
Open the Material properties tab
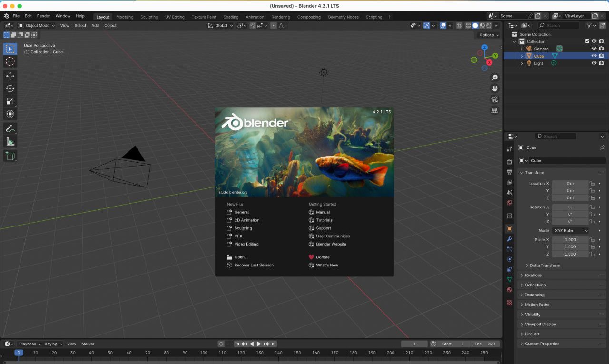(x=510, y=290)
